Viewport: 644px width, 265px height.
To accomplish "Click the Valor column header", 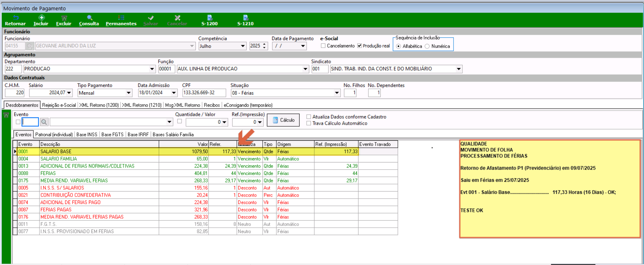I will (184, 144).
